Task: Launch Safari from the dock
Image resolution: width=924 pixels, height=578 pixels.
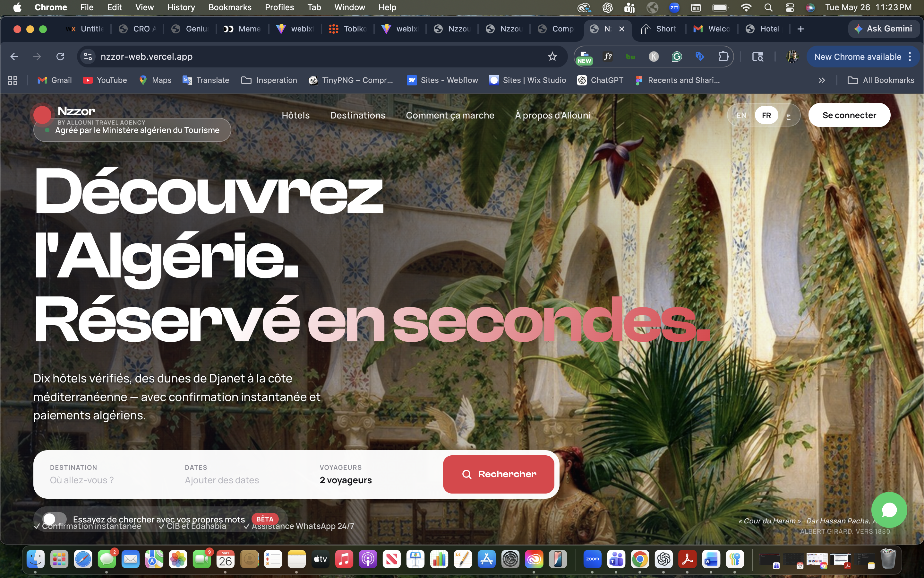Action: click(83, 559)
